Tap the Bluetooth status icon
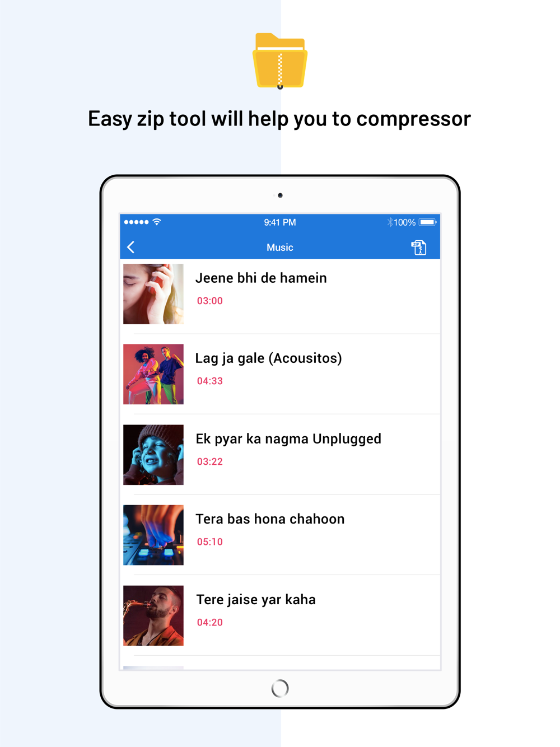560x747 pixels. pos(390,222)
